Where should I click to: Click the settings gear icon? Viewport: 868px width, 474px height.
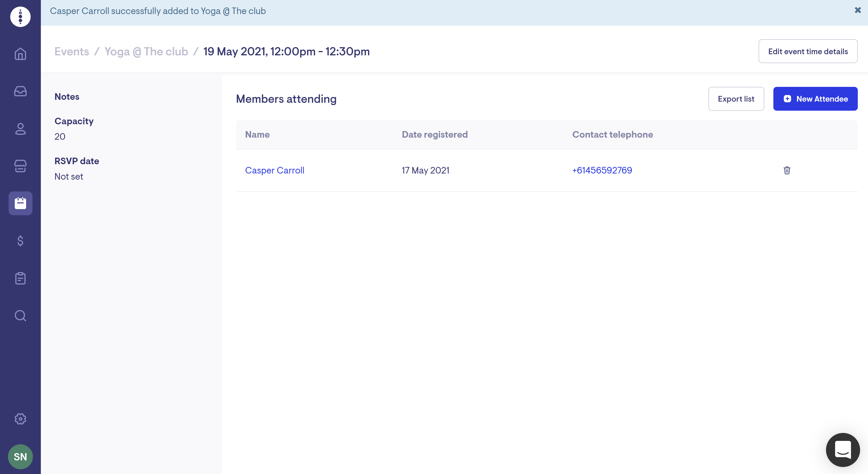click(x=20, y=418)
